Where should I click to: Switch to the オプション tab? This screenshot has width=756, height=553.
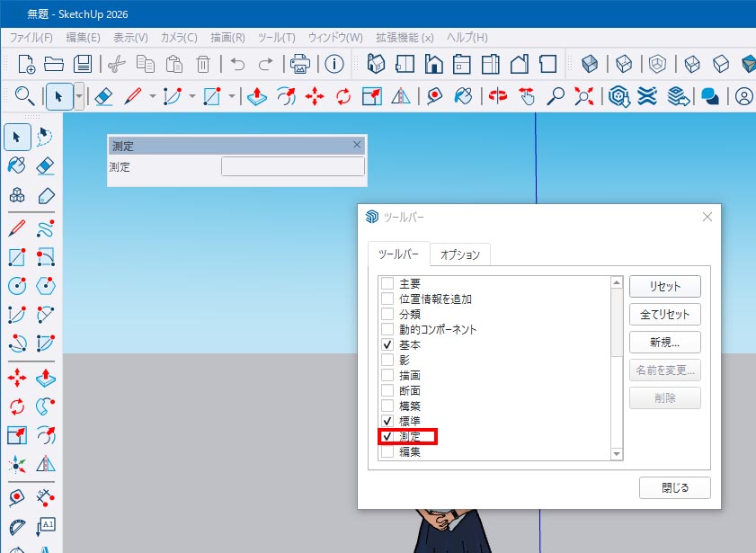(x=460, y=254)
